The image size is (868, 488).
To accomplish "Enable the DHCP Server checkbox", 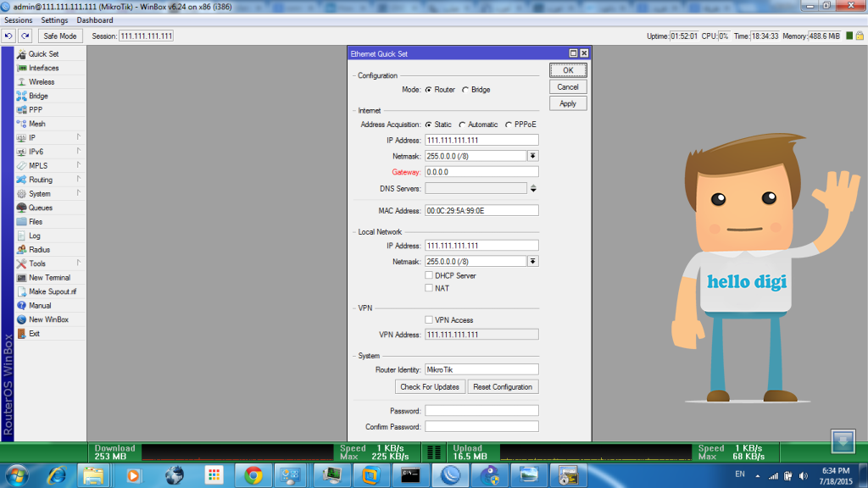I will tap(429, 275).
